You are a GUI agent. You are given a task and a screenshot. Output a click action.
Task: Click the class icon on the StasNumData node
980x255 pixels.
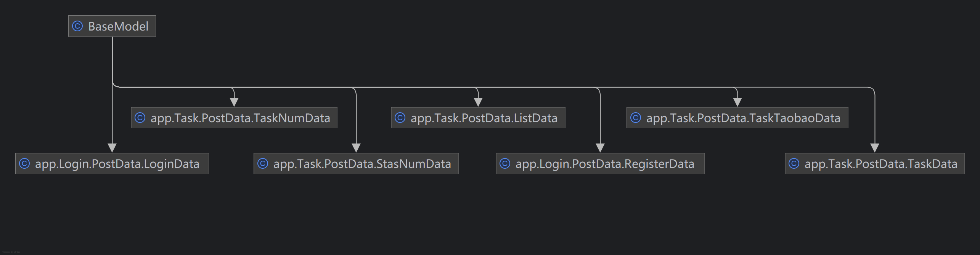(263, 163)
